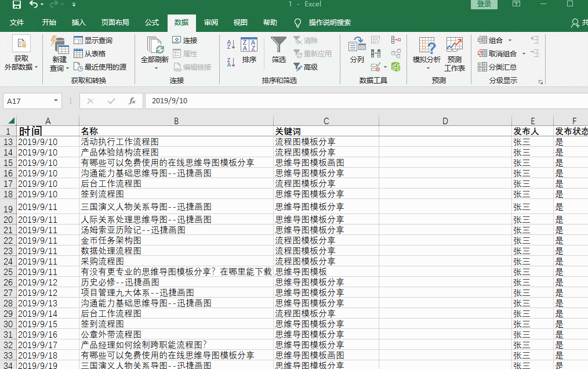The width and height of the screenshot is (588, 369).
Task: Expand the Name Box dropdown
Action: (56, 100)
